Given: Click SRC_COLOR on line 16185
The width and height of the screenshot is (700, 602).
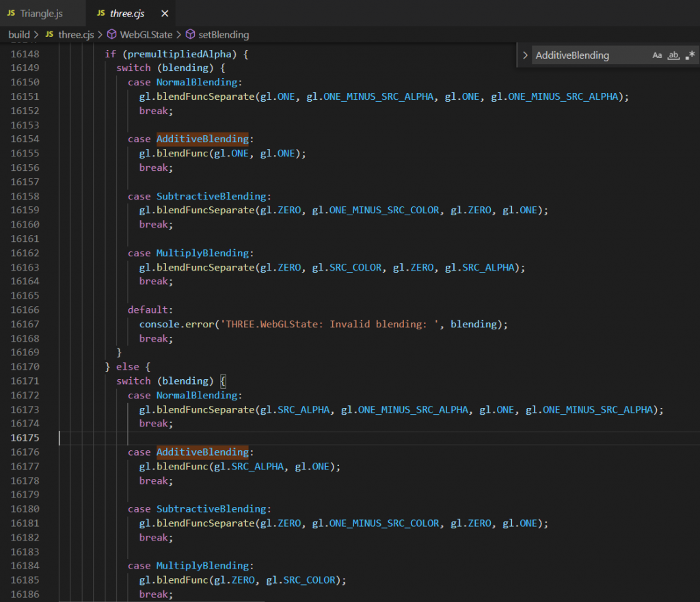Looking at the screenshot, I should click(309, 580).
